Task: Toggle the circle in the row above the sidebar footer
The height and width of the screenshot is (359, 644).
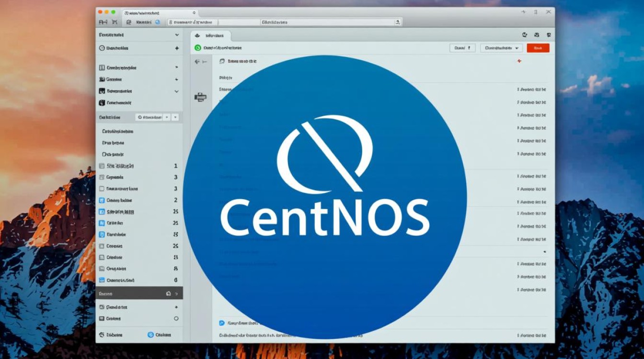Action: click(x=176, y=319)
